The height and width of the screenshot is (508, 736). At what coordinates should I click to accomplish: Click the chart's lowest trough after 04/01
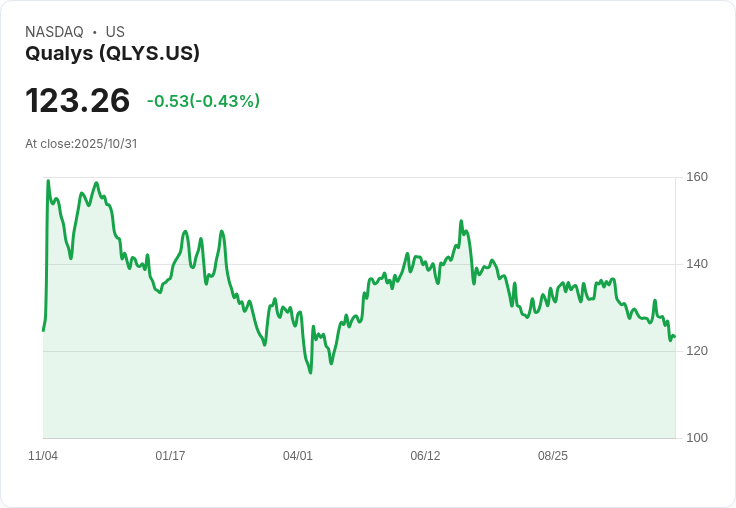[x=311, y=373]
